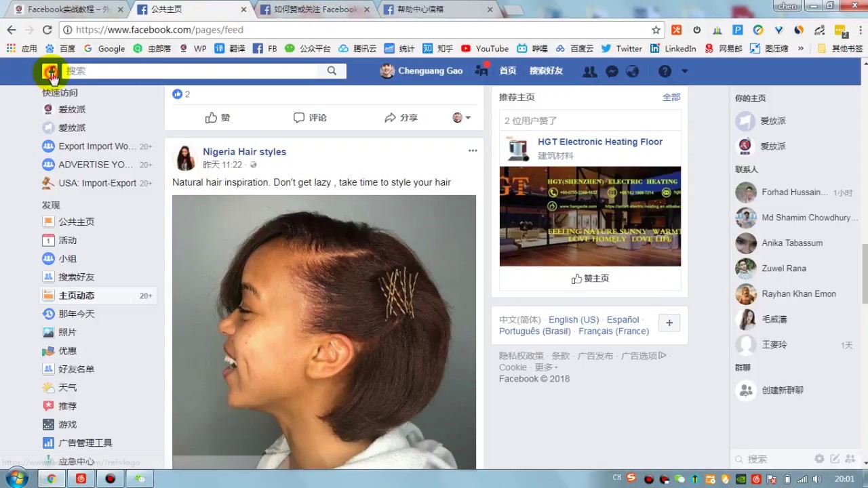Open the post-as profile selector dropdown
868x488 pixels.
click(x=462, y=117)
